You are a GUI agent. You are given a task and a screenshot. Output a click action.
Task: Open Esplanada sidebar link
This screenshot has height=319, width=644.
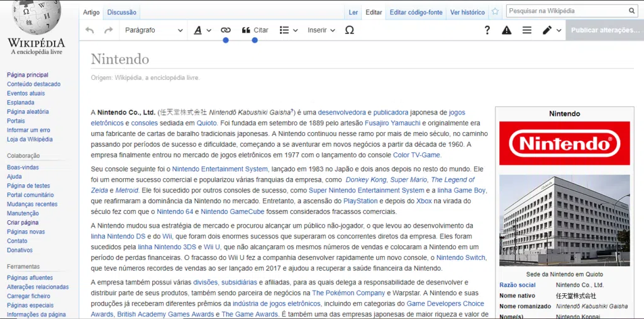[21, 103]
